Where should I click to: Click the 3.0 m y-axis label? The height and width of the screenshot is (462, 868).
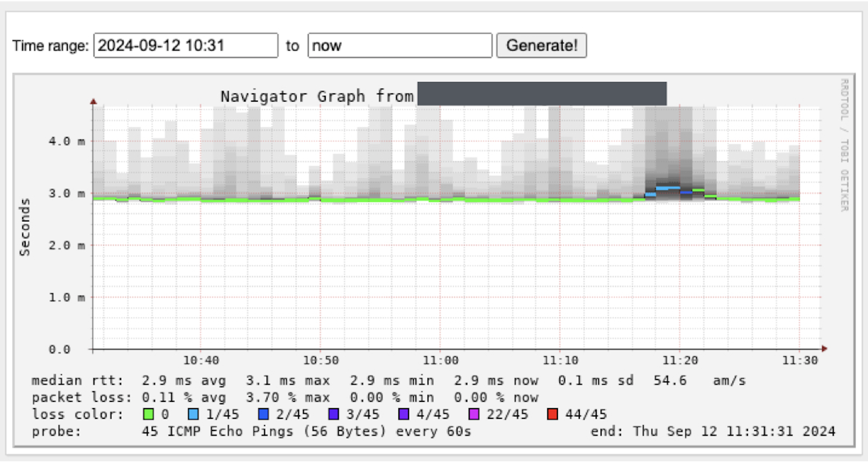tap(67, 193)
